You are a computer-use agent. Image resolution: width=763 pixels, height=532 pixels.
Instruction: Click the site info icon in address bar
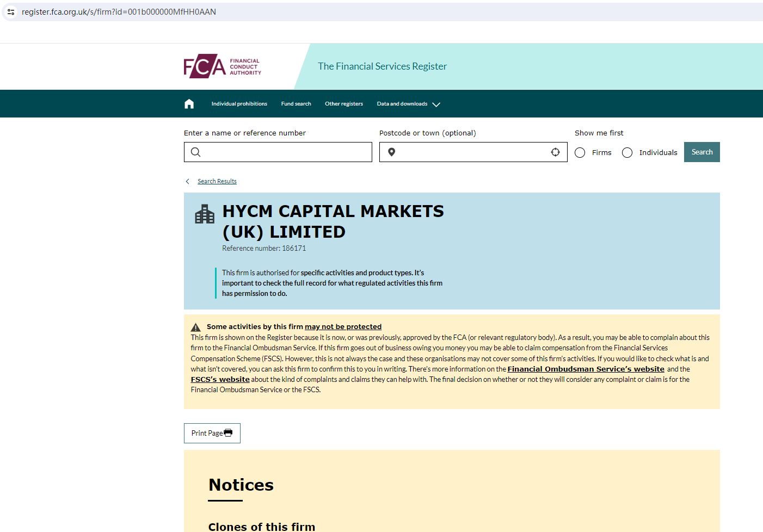click(11, 12)
